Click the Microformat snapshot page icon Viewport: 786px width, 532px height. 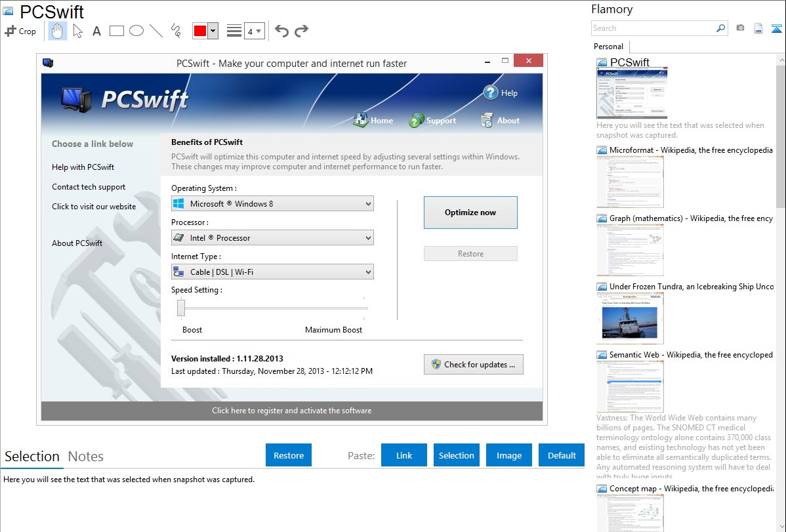pos(602,150)
